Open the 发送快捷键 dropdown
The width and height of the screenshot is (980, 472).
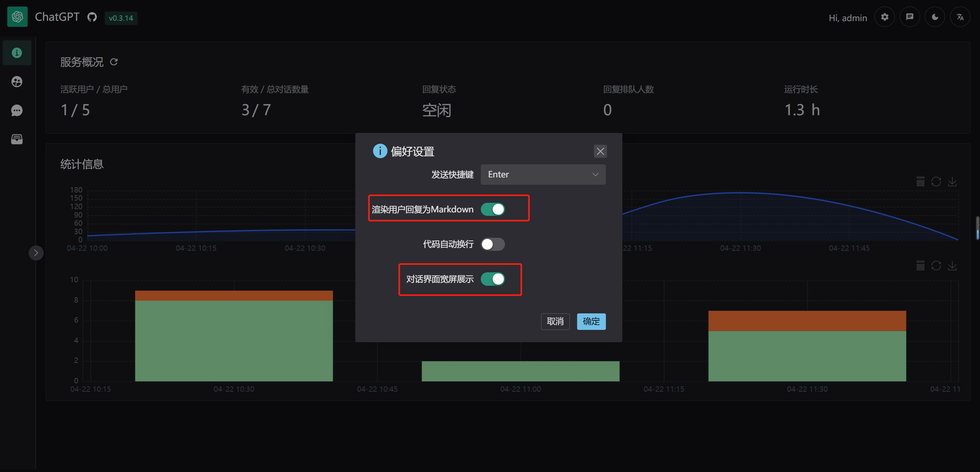(x=543, y=174)
